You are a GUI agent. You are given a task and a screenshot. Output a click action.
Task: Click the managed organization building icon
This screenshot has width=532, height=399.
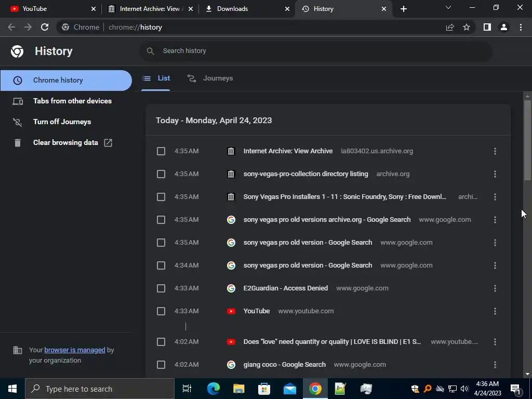point(18,350)
